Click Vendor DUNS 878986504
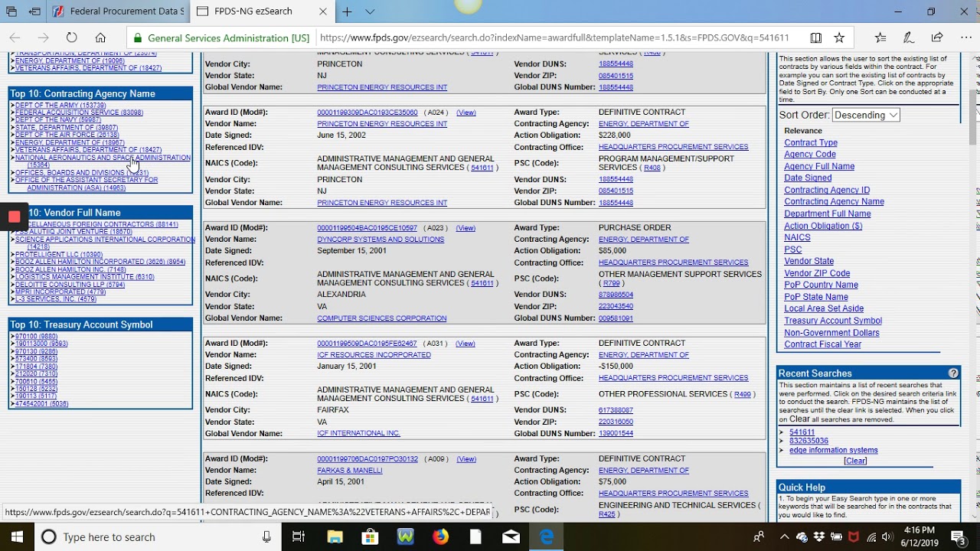The width and height of the screenshot is (980, 551). point(616,295)
